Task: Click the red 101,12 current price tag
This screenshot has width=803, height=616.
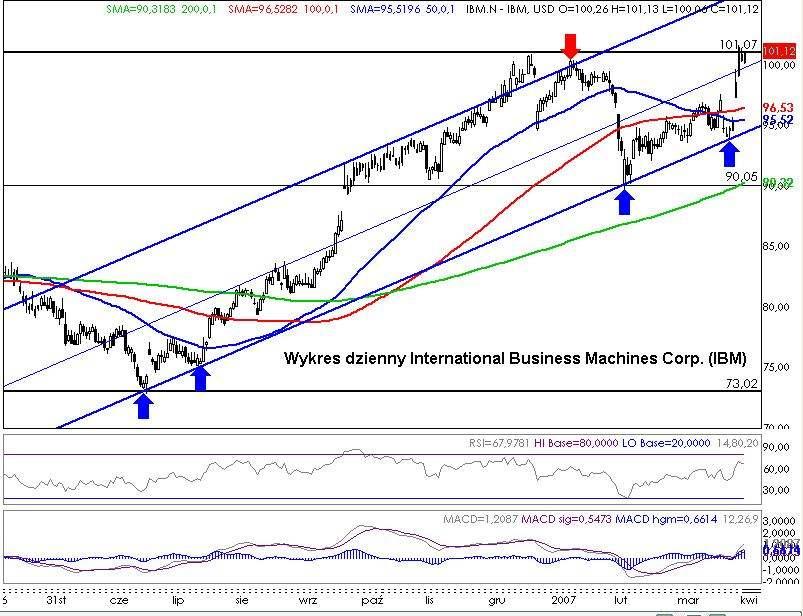Action: pyautogui.click(x=779, y=51)
